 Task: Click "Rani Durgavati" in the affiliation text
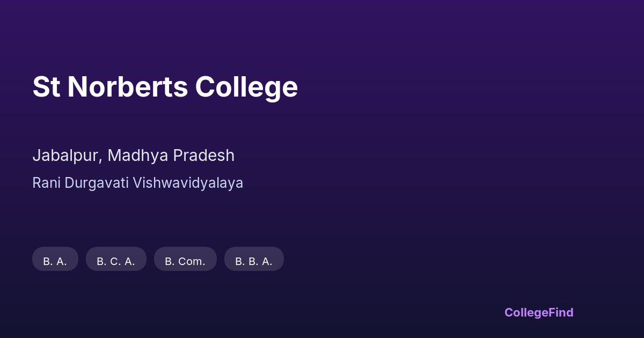[80, 183]
